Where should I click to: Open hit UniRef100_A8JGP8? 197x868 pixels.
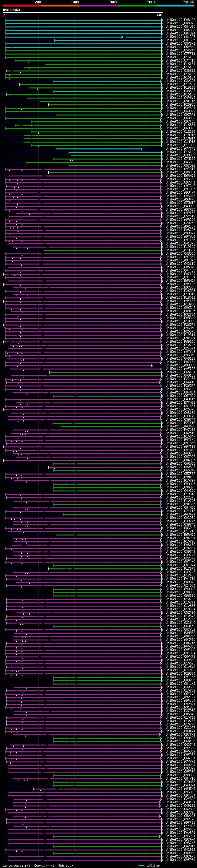(180, 37)
